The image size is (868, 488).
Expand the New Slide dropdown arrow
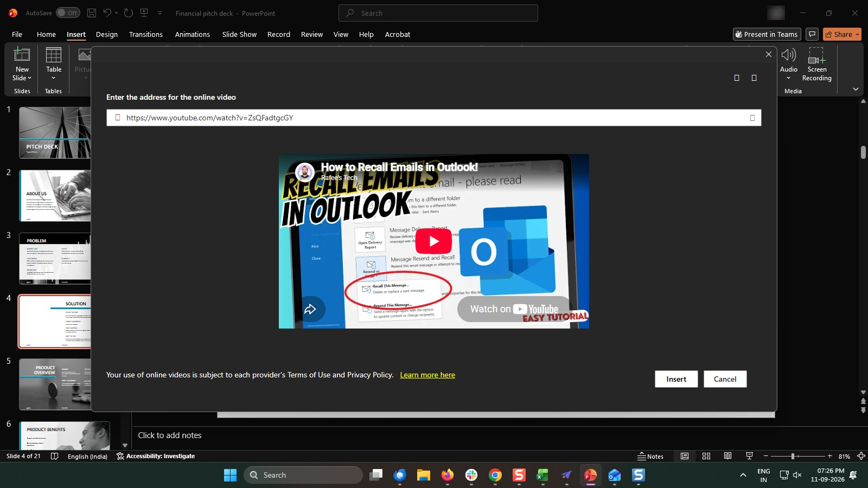(29, 78)
